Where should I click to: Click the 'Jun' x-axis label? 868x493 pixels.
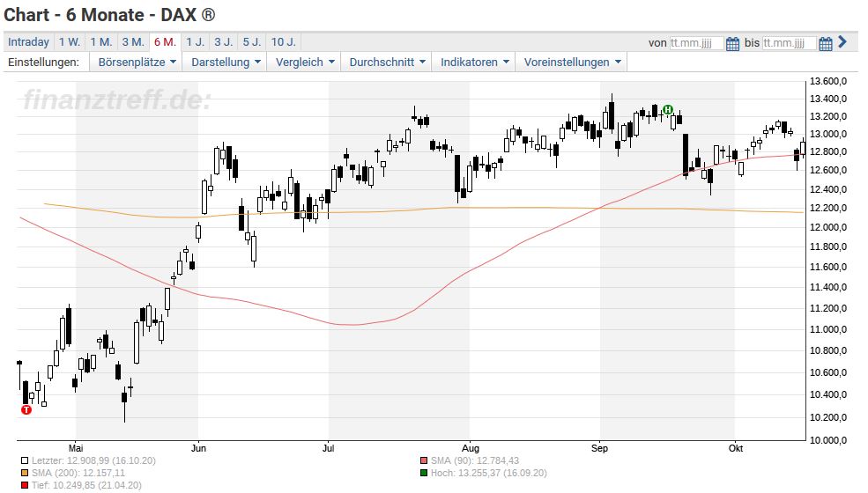198,447
